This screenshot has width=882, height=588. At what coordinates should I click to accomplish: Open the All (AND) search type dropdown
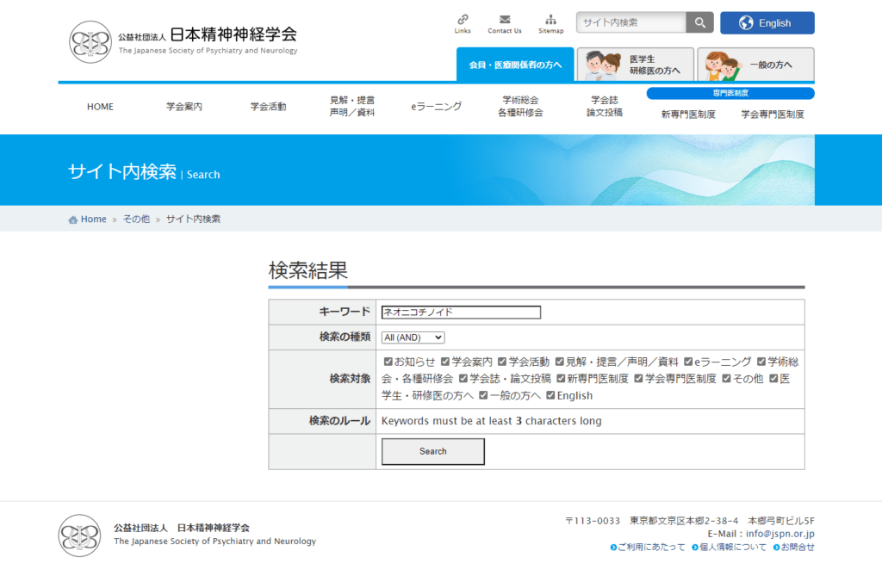coord(413,337)
